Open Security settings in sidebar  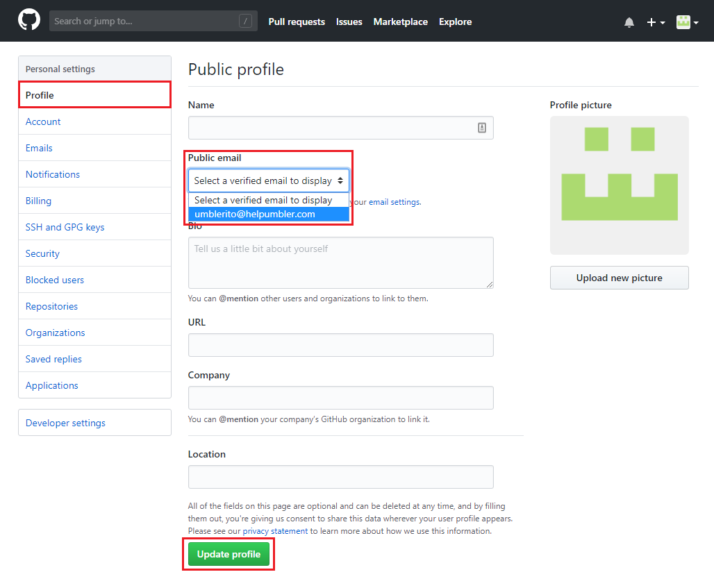pos(94,253)
